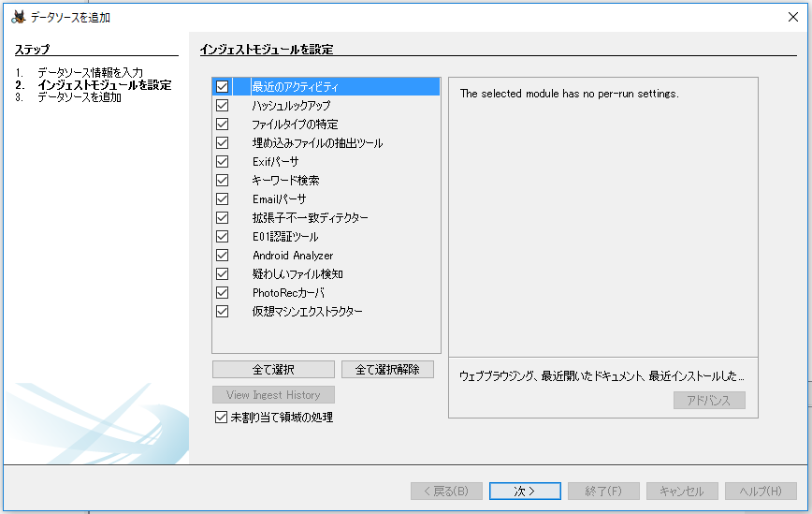
Task: Close the データソースを追加 dialog window
Action: click(x=793, y=17)
